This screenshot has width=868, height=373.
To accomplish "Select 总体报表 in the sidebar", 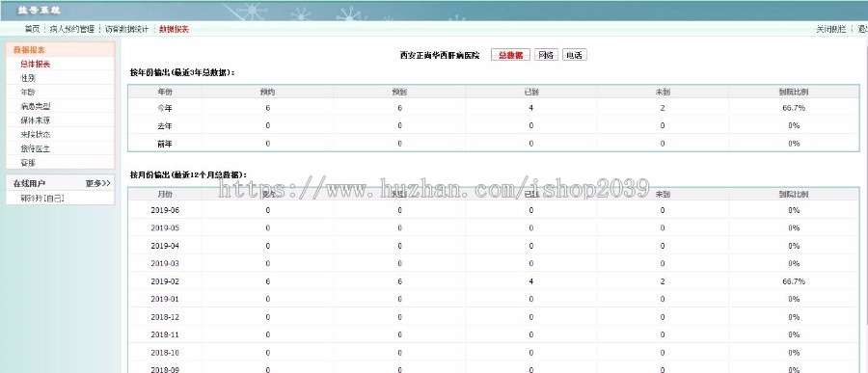I will pos(36,65).
